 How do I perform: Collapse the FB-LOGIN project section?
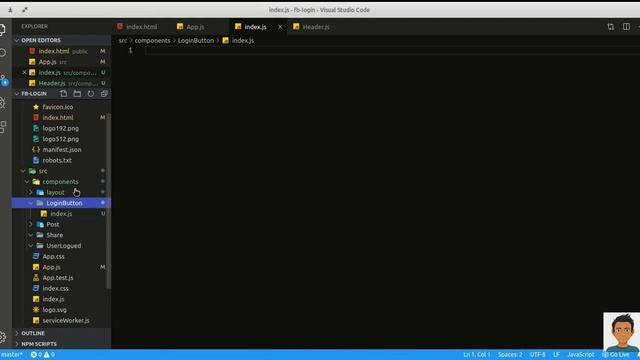coord(34,93)
